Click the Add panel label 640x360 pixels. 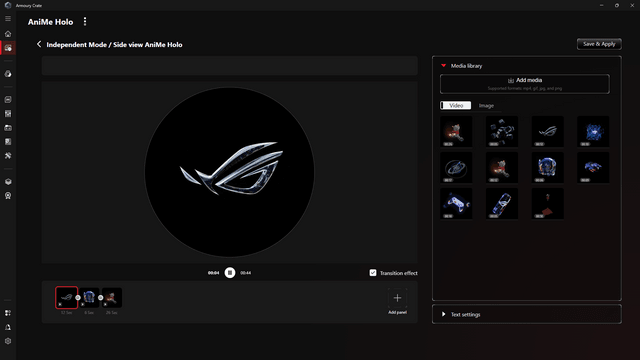click(397, 312)
